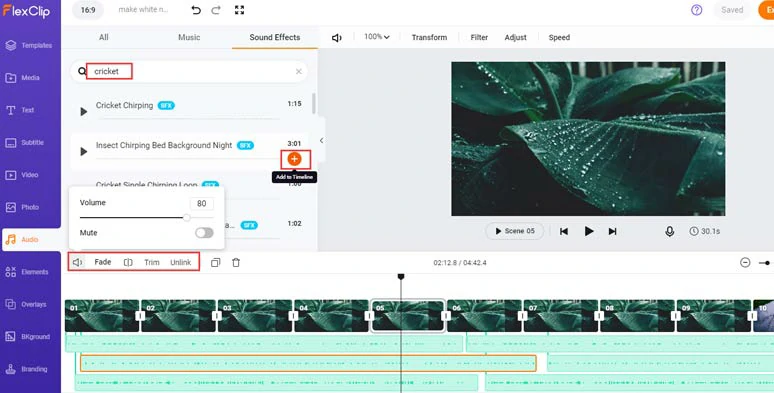Screen dimensions: 774x393
Task: Open the Photo sidebar section
Action: [x=22, y=207]
